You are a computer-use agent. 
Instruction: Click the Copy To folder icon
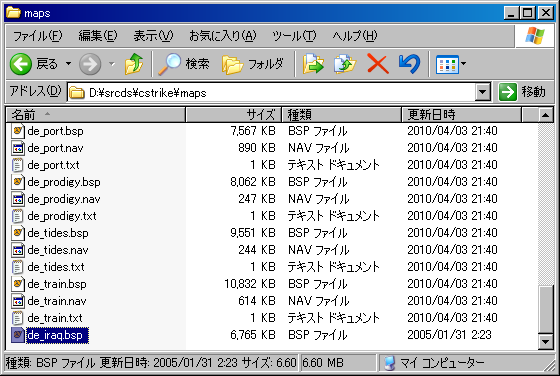tap(345, 64)
